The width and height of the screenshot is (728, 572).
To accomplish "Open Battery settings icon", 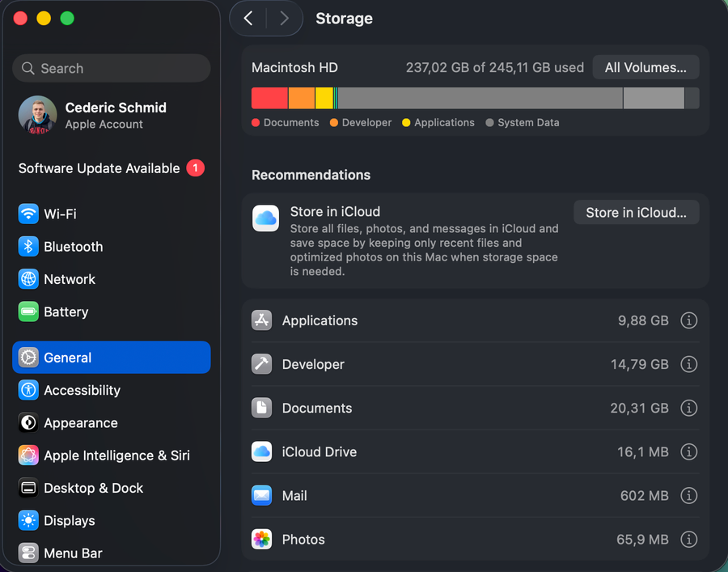I will tap(28, 311).
